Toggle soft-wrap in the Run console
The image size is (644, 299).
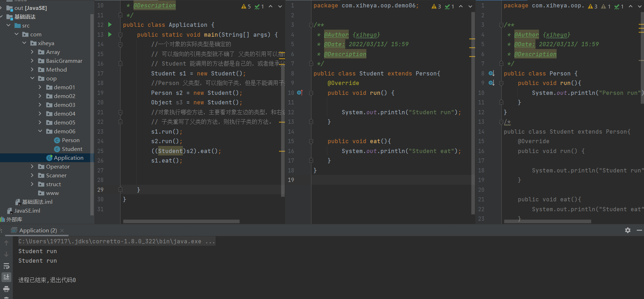6,266
